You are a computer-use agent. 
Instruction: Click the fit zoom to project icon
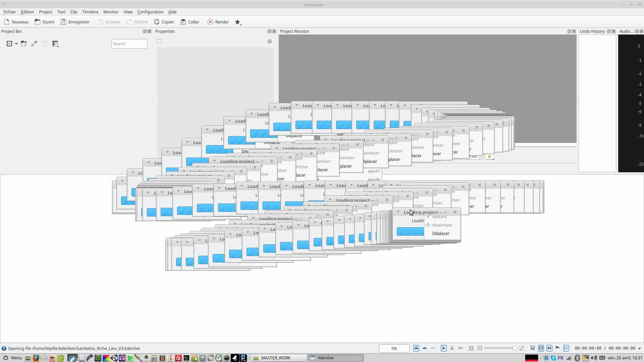[x=471, y=348]
